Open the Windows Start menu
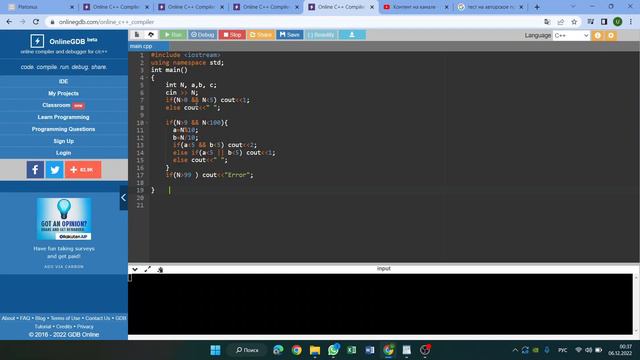The height and width of the screenshot is (360, 640). point(216,350)
